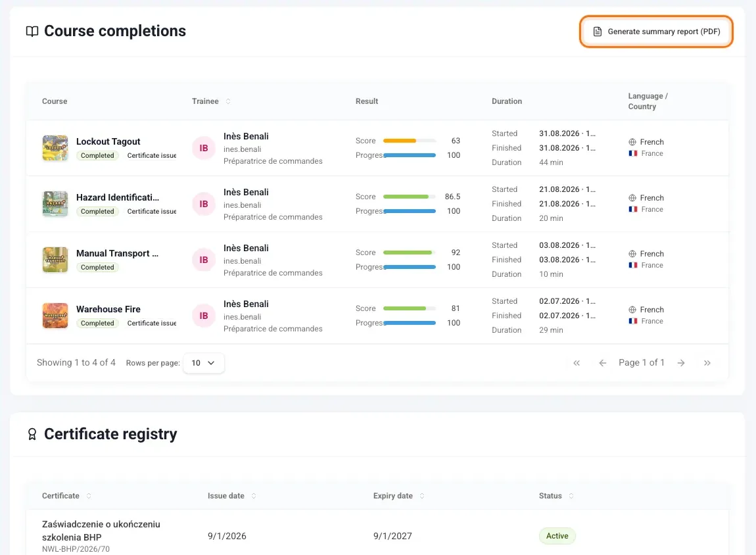Click the Showing 1 to 4 of 4 text
The width and height of the screenshot is (756, 555).
coord(76,362)
